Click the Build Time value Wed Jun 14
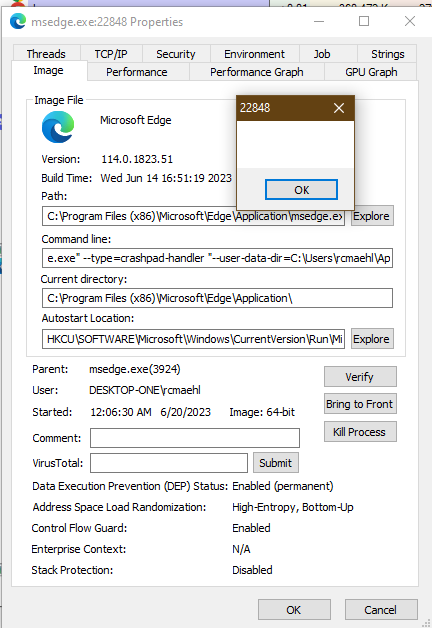Image resolution: width=432 pixels, height=628 pixels. 166,178
